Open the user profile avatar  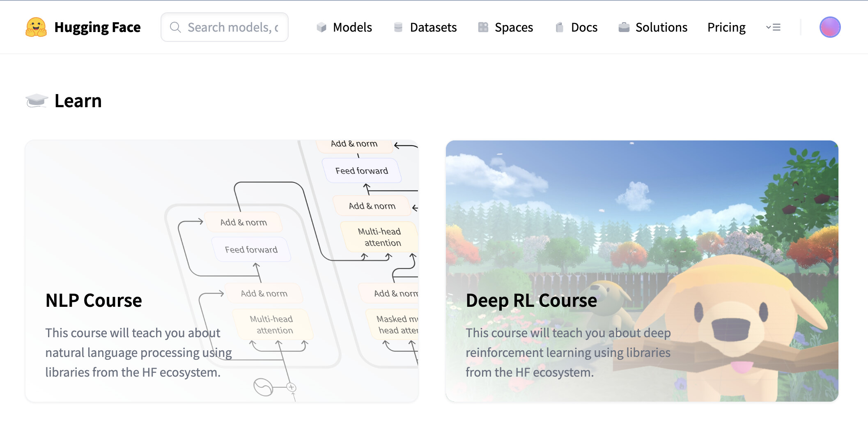[830, 28]
